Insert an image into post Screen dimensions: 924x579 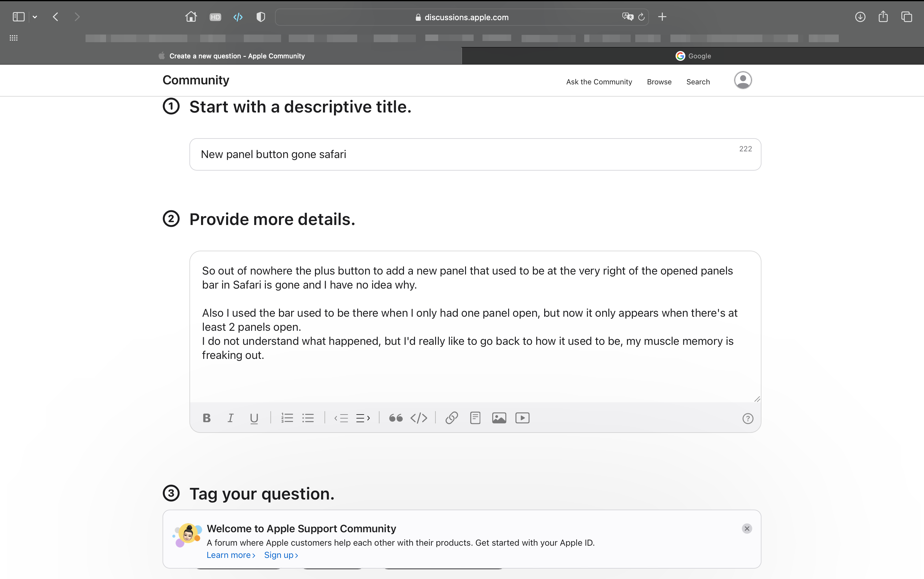click(499, 418)
